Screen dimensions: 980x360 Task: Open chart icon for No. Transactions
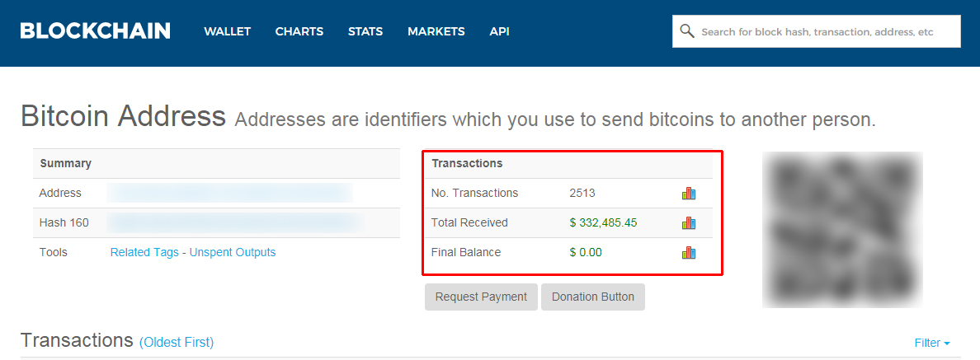689,194
